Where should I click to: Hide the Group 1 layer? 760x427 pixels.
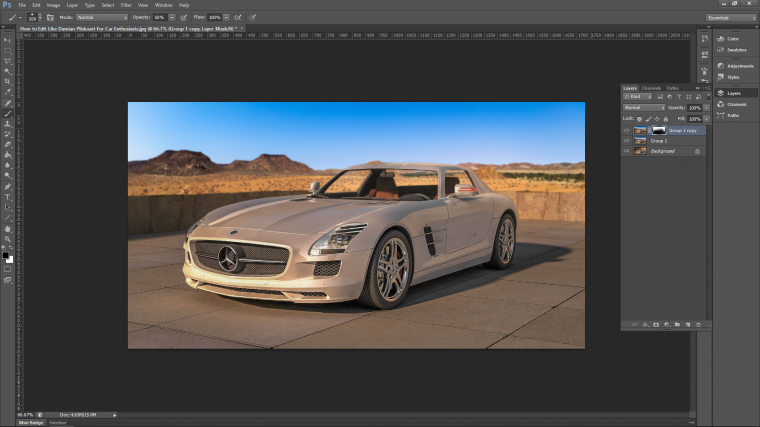626,141
